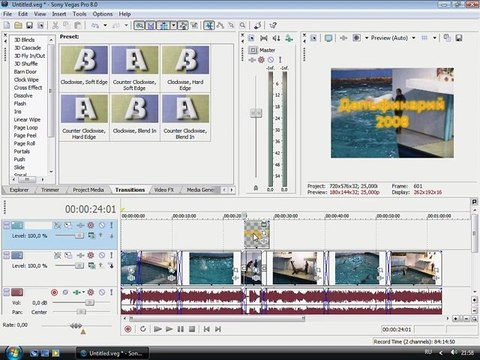Open the File menu

7,14
